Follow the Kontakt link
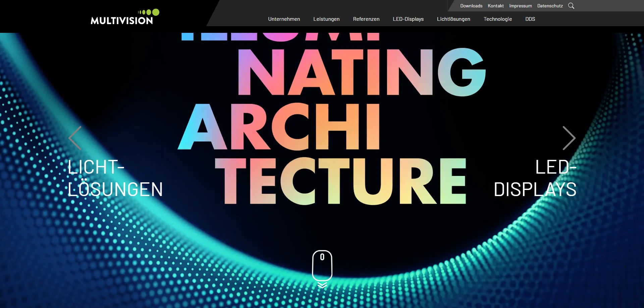Screen dimensions: 644x308 tap(496, 6)
